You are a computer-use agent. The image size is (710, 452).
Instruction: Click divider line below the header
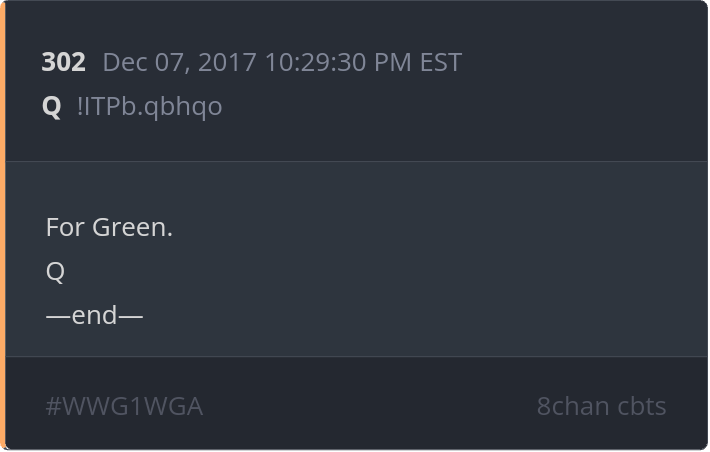(356, 161)
